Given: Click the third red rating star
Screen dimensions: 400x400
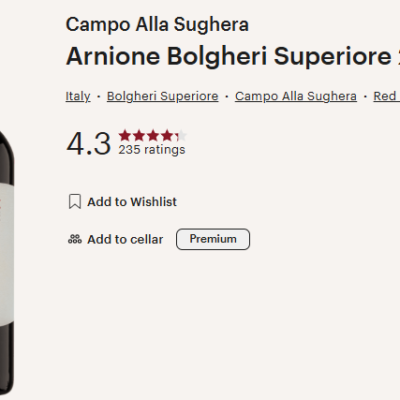Looking at the screenshot, I should tap(153, 136).
